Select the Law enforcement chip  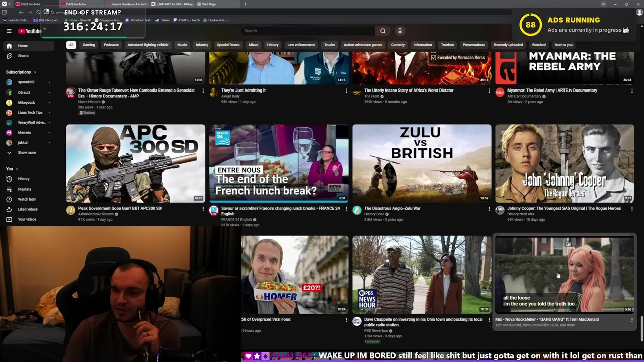pos(301,45)
